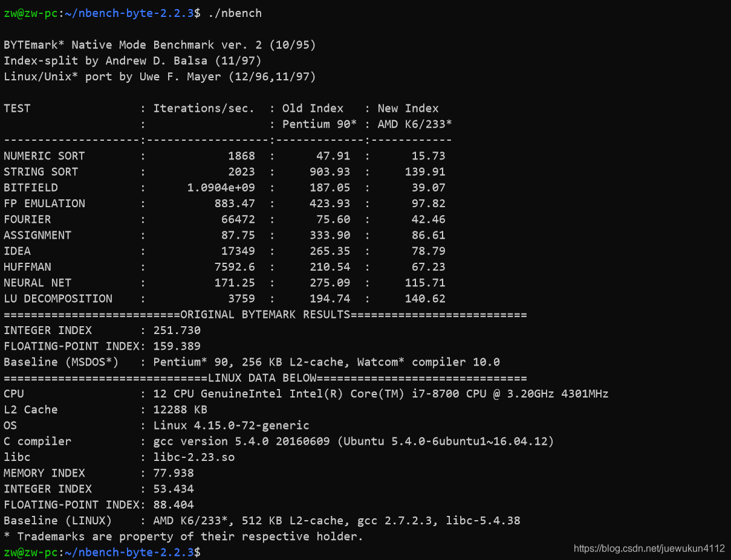The image size is (731, 560).
Task: Click FOURIER old index 75.60
Action: pos(333,219)
